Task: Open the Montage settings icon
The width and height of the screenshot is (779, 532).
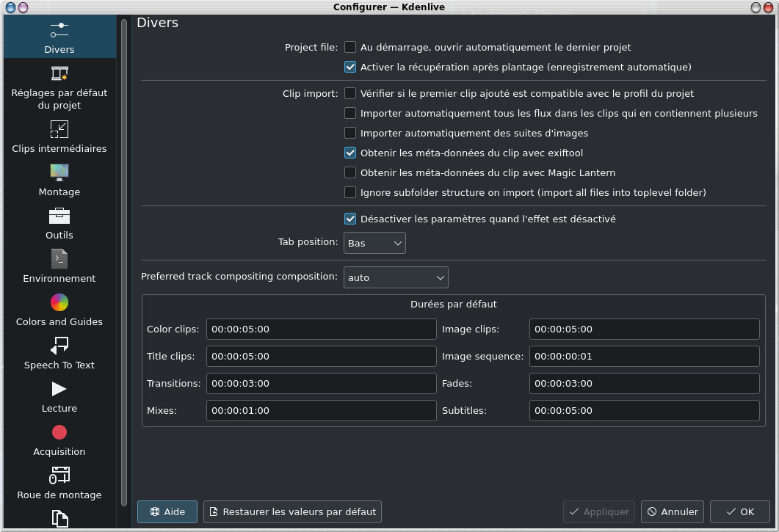Action: 59,172
